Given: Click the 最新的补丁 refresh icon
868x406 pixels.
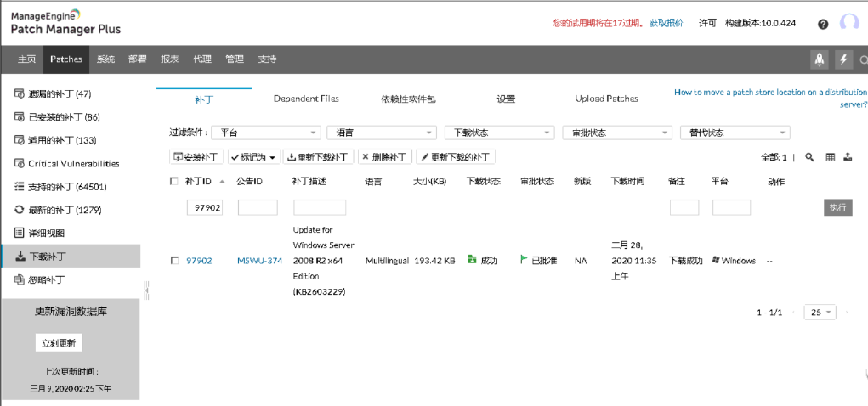Looking at the screenshot, I should coord(19,210).
